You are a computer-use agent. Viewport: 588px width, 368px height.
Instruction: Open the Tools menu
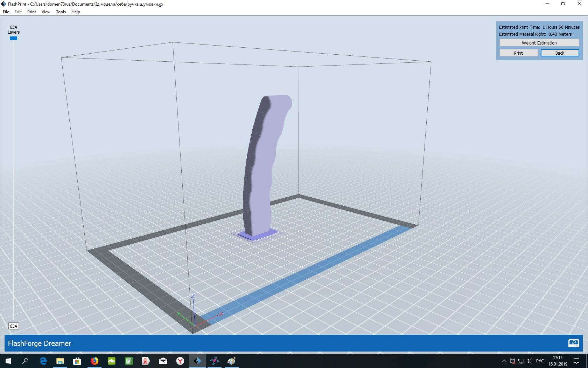(x=61, y=12)
